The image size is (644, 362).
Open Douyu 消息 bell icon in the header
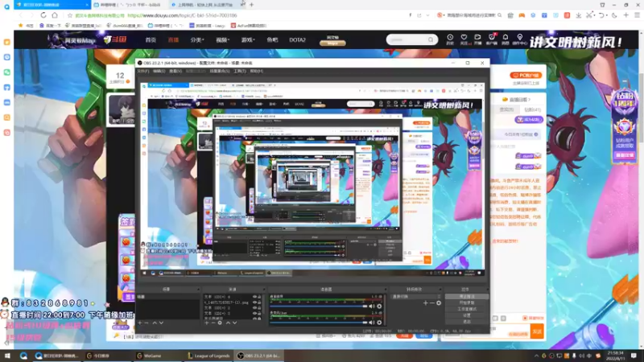click(x=506, y=39)
